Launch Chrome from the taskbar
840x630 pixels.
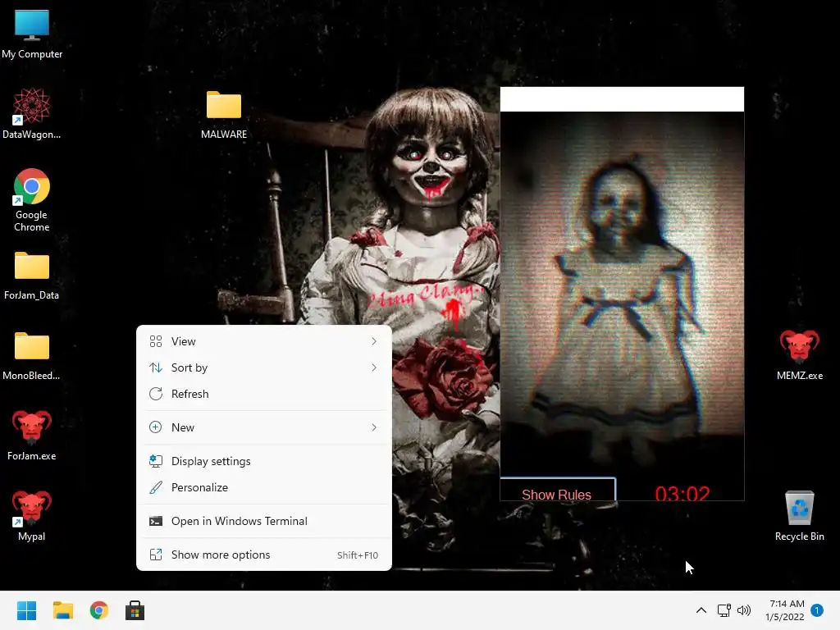coord(99,610)
